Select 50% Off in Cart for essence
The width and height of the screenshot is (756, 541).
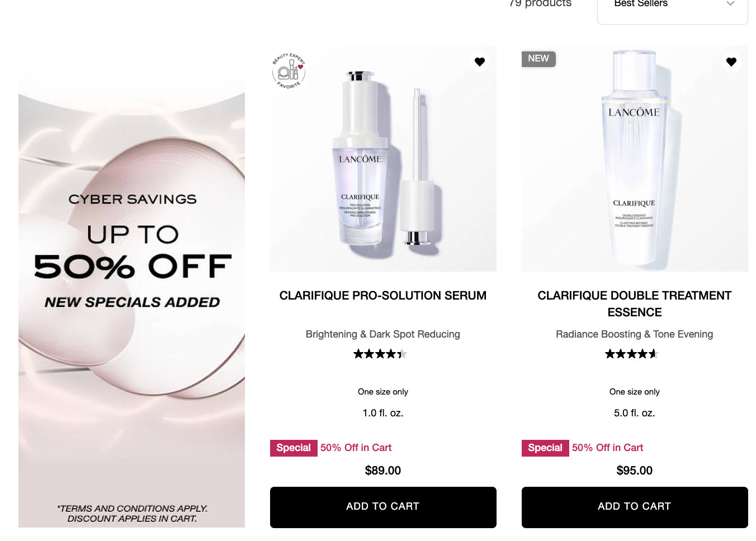(607, 448)
